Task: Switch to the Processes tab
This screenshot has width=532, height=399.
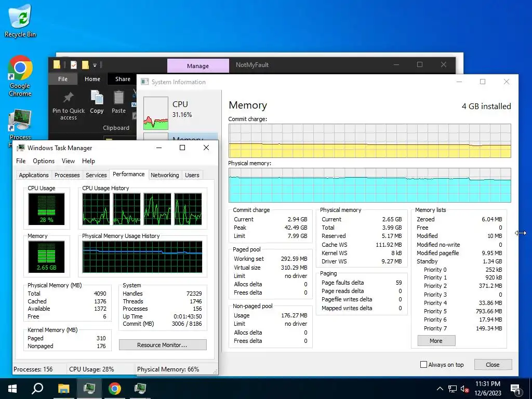Action: pyautogui.click(x=67, y=175)
